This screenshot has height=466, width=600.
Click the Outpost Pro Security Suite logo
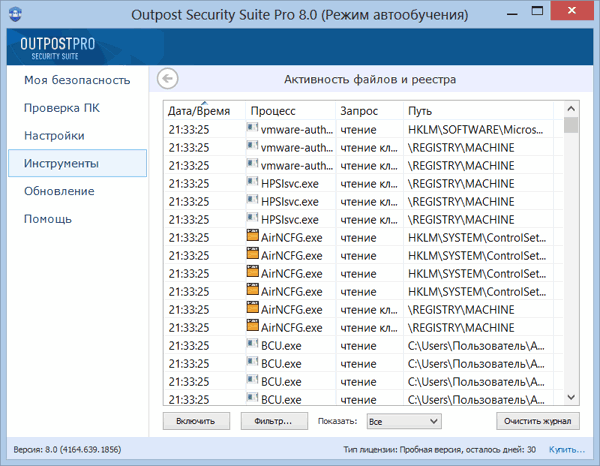tap(64, 49)
